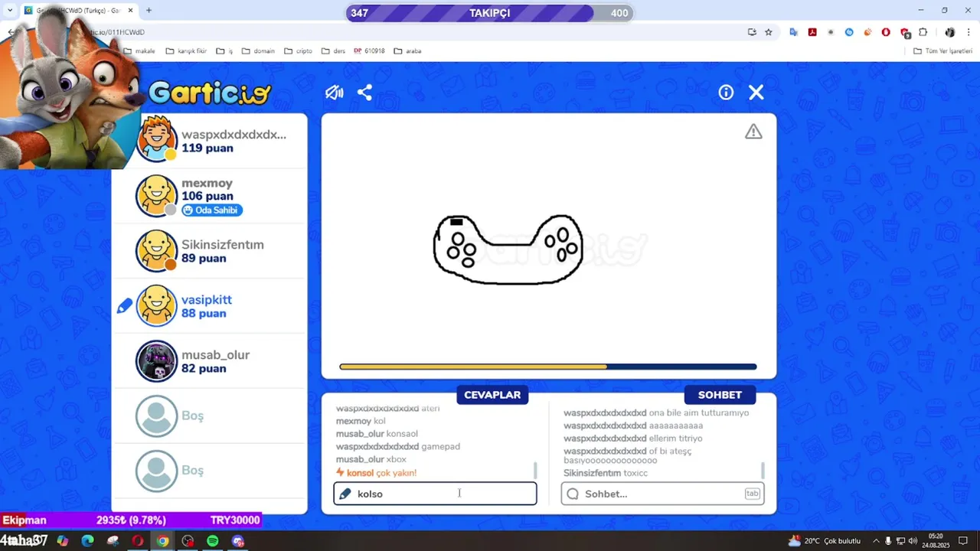Open Copilot from the taskbar
The height and width of the screenshot is (551, 980).
[x=63, y=541]
